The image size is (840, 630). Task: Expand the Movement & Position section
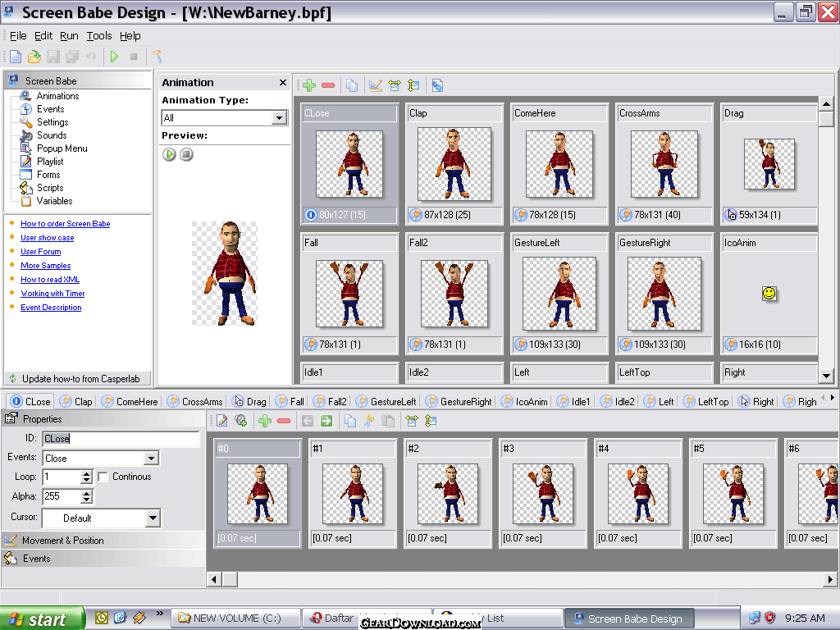[62, 541]
